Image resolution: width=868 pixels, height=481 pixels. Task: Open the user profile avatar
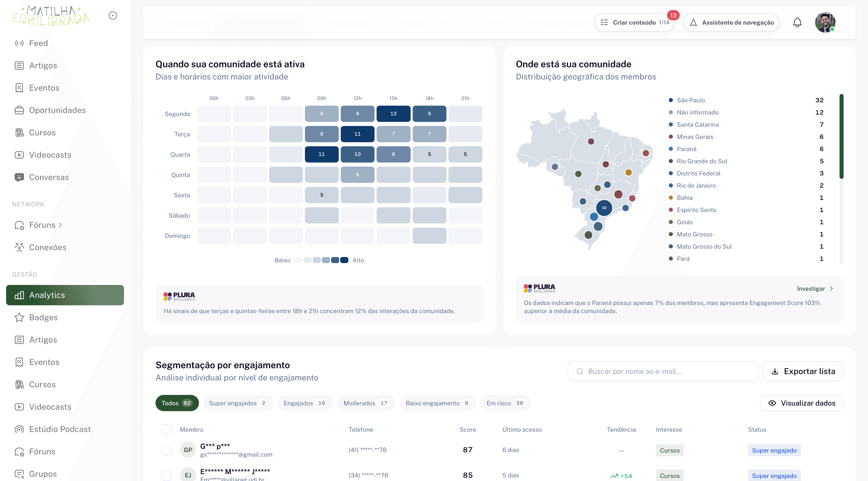point(825,23)
